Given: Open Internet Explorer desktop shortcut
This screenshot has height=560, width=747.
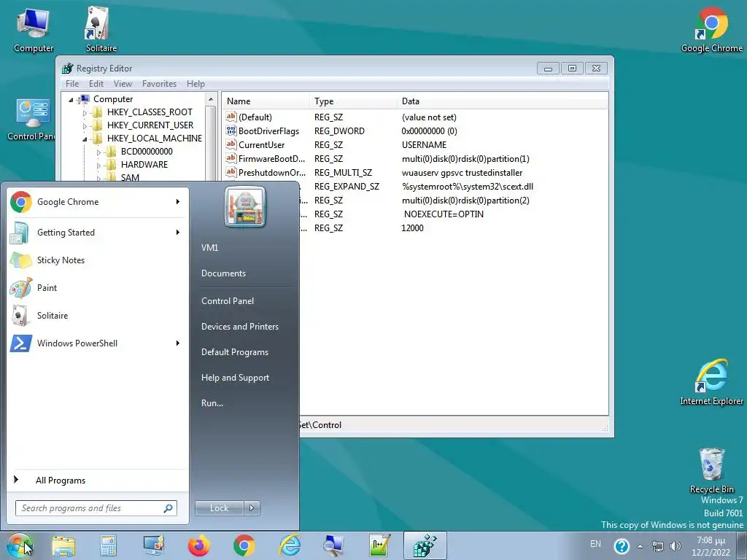Looking at the screenshot, I should (711, 382).
